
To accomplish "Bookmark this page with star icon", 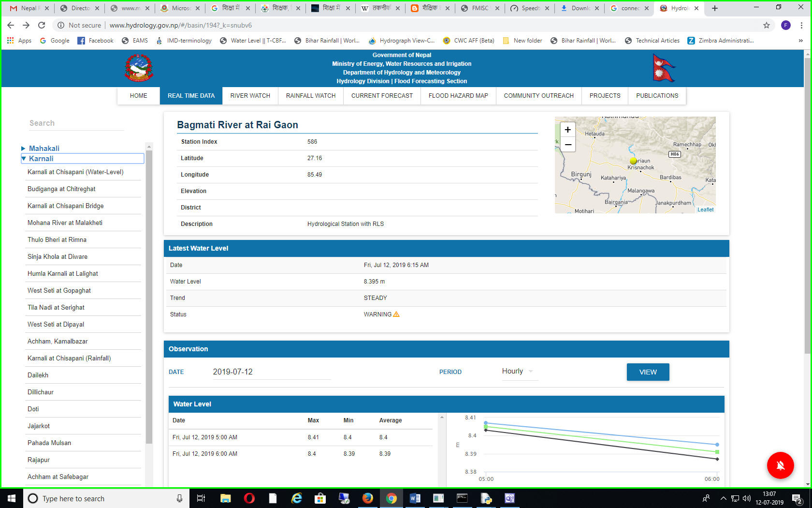I will click(767, 25).
